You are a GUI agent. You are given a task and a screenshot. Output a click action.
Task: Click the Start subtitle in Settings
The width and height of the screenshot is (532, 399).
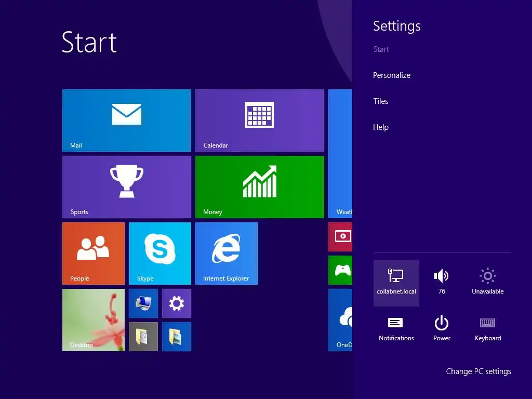coord(381,49)
